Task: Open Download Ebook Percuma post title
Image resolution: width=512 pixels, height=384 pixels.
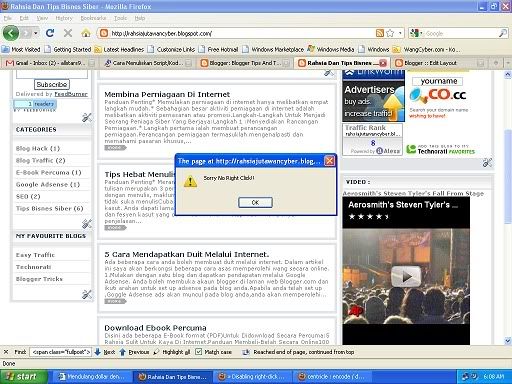Action: pyautogui.click(x=155, y=328)
